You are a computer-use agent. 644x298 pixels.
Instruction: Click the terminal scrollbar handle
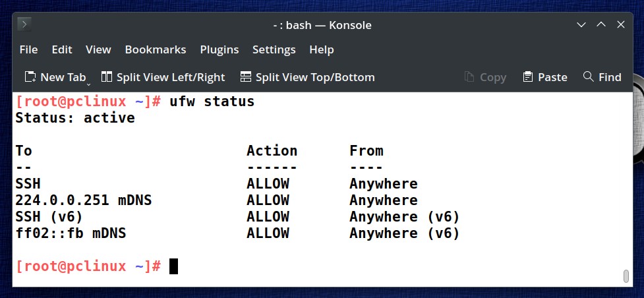pyautogui.click(x=626, y=276)
